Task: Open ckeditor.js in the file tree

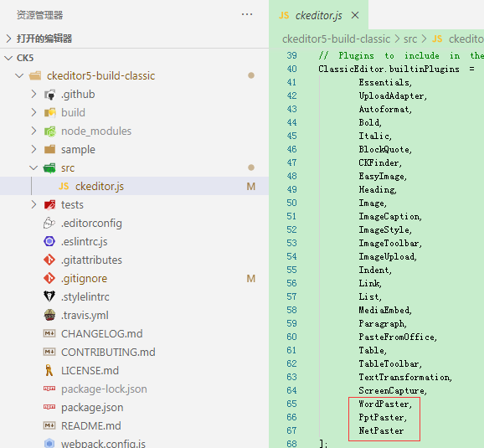Action: (100, 187)
